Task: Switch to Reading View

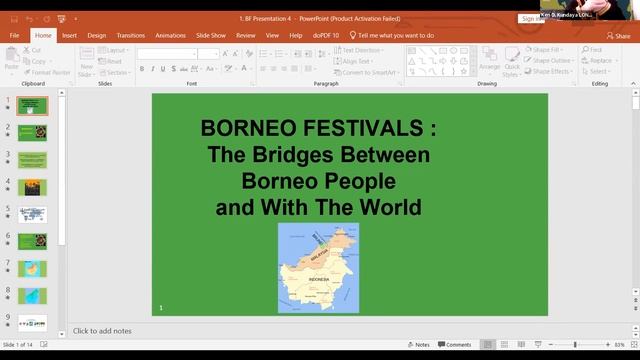Action: (521, 345)
